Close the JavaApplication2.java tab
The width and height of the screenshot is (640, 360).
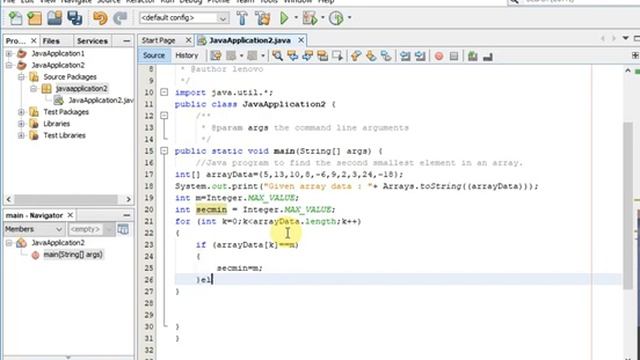tap(301, 40)
